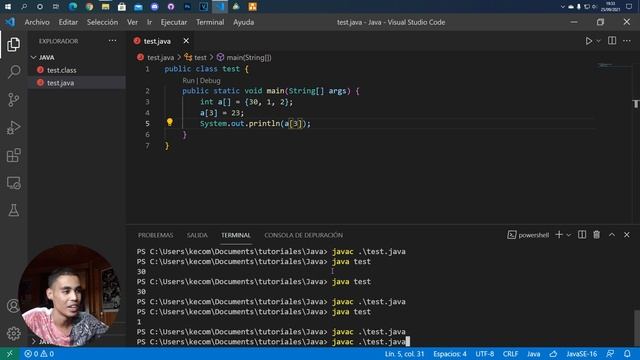This screenshot has width=640, height=360.
Task: Select the powershell terminal shell label
Action: coord(528,235)
